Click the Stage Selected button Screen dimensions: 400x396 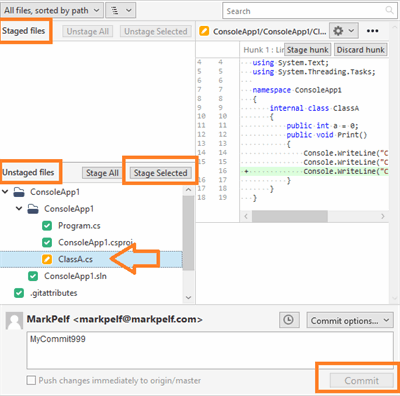tap(160, 173)
